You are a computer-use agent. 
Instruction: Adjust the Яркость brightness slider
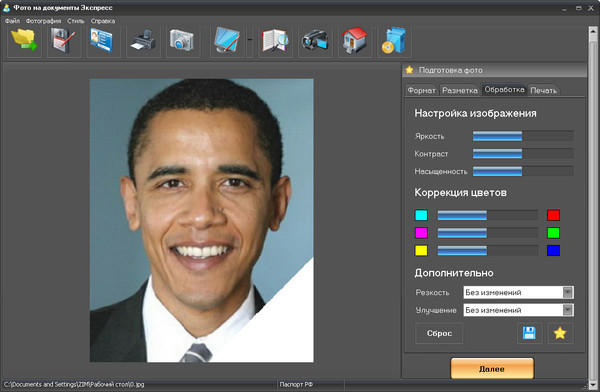523,136
